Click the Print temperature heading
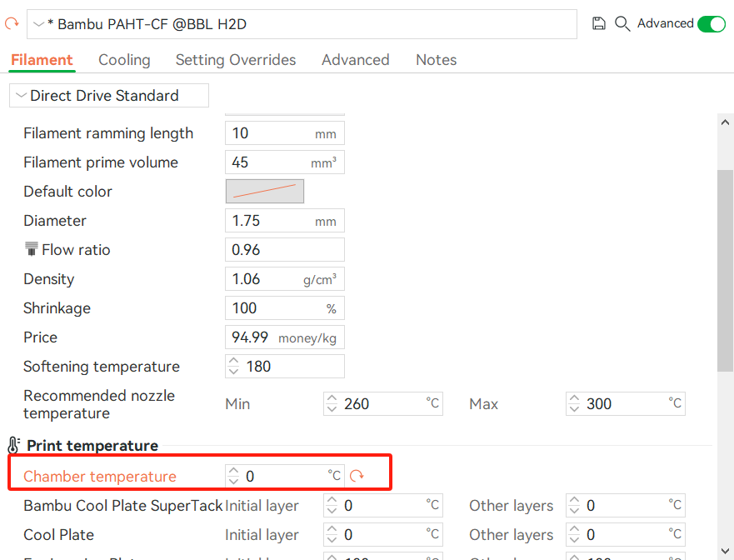The width and height of the screenshot is (734, 560). point(92,445)
